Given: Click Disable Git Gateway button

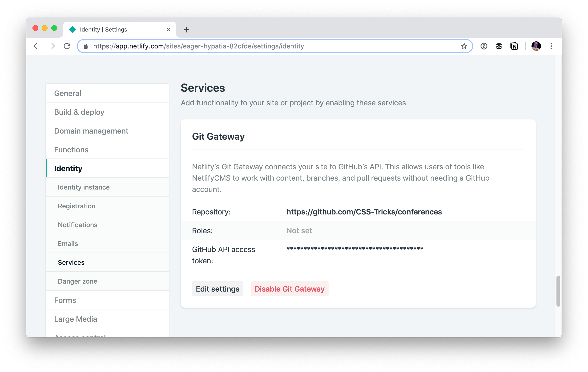Looking at the screenshot, I should click(289, 289).
